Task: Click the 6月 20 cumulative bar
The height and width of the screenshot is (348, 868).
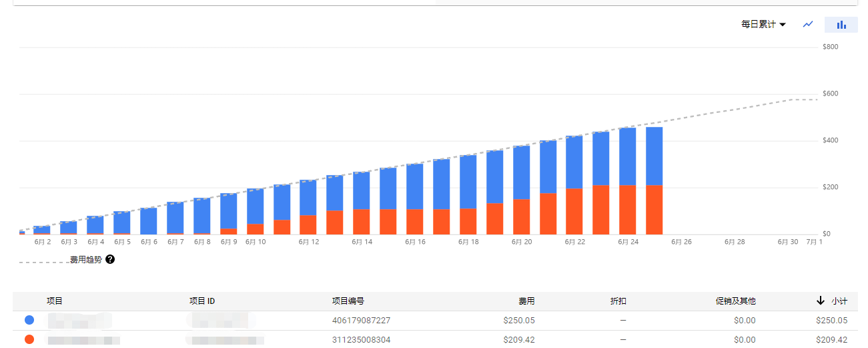Action: (521, 190)
